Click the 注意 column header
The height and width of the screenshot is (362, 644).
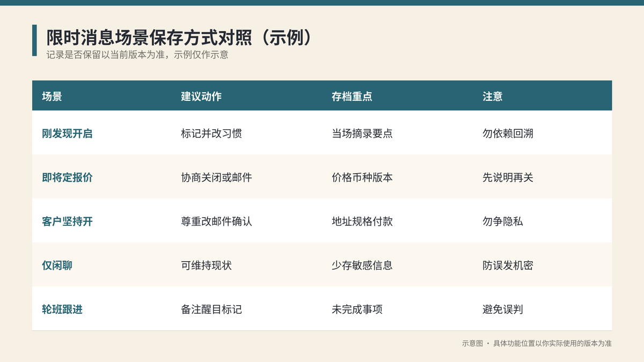(493, 97)
